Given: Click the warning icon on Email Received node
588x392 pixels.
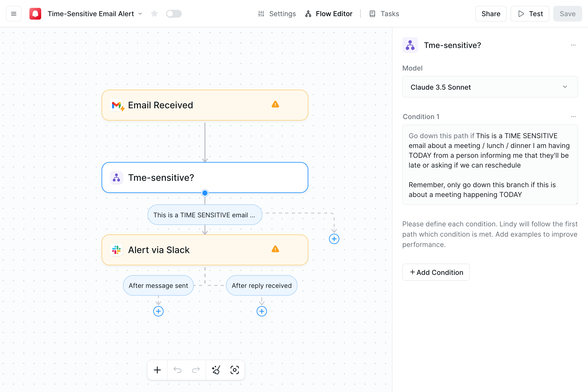Looking at the screenshot, I should coord(275,105).
